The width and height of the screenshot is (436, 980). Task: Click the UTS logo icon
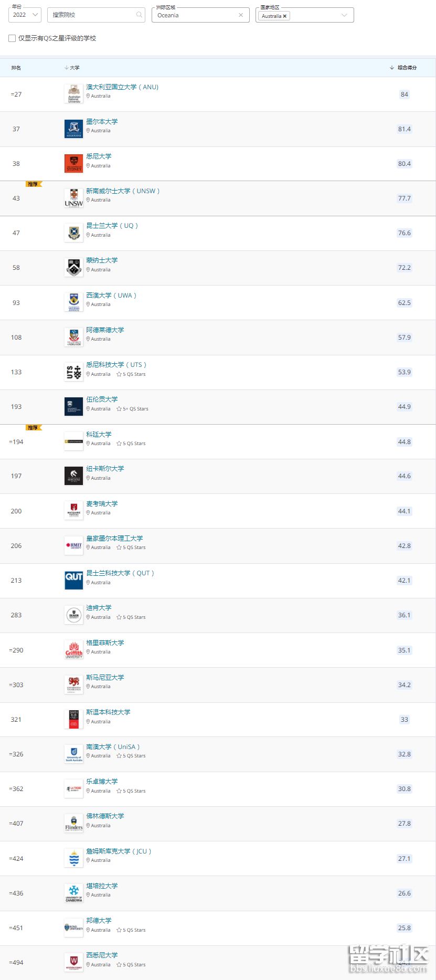pyautogui.click(x=74, y=372)
